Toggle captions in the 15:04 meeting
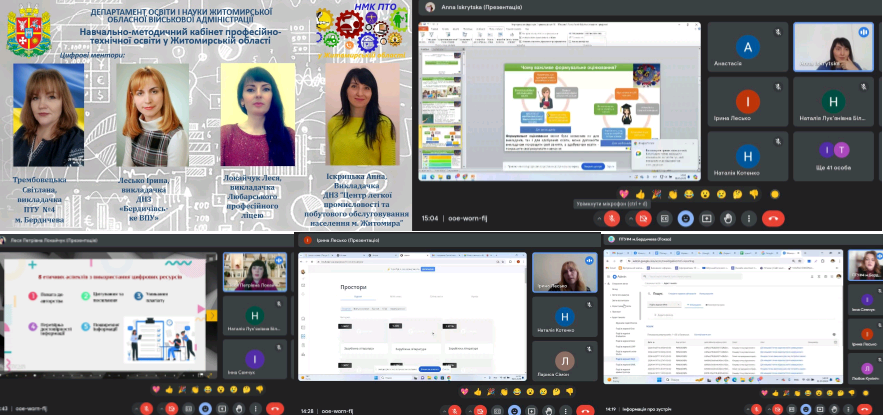 coord(665,217)
